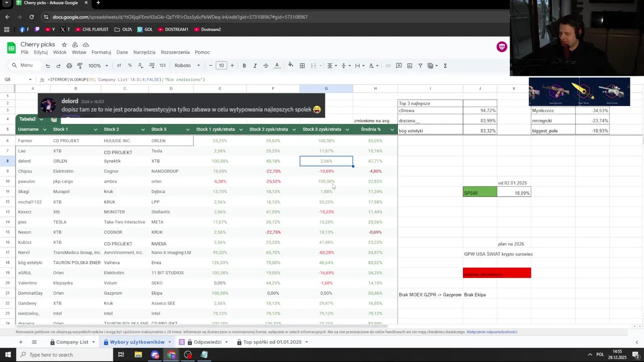Open the Stock 1 column filter dropdown
The height and width of the screenshot is (362, 644).
tap(95, 130)
